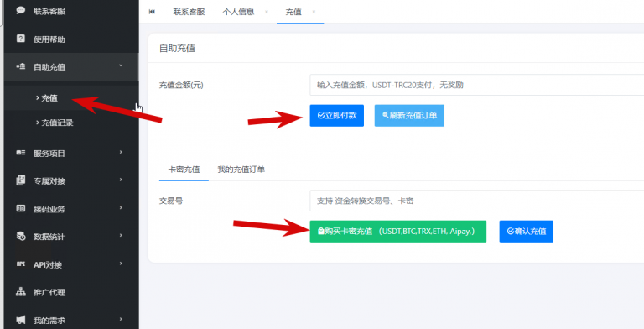Switch to the 个人信息 top tab
This screenshot has width=644, height=329.
(x=238, y=12)
